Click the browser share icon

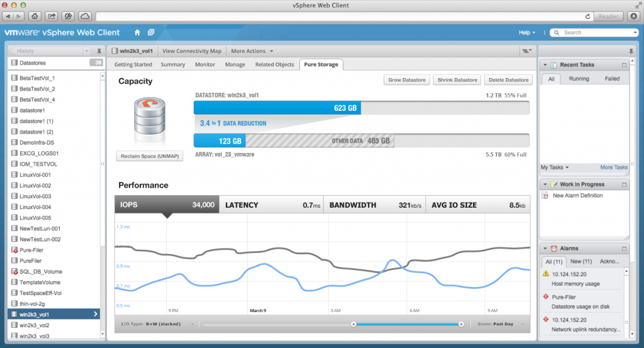click(x=52, y=16)
